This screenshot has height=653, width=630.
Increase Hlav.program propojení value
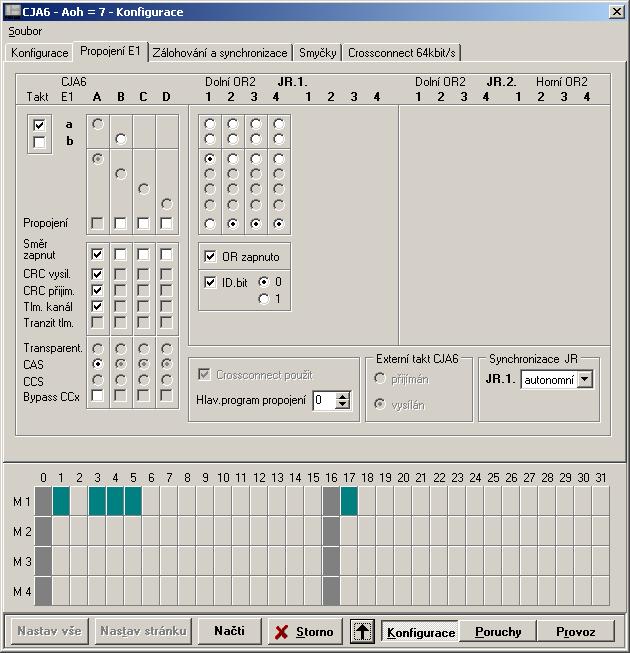pos(342,396)
